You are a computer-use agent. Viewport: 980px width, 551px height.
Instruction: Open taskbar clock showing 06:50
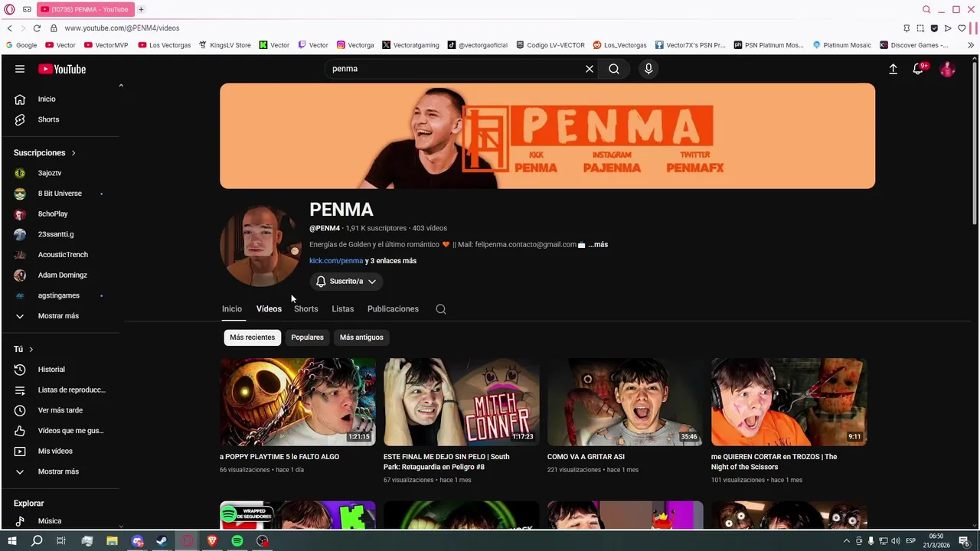(936, 541)
